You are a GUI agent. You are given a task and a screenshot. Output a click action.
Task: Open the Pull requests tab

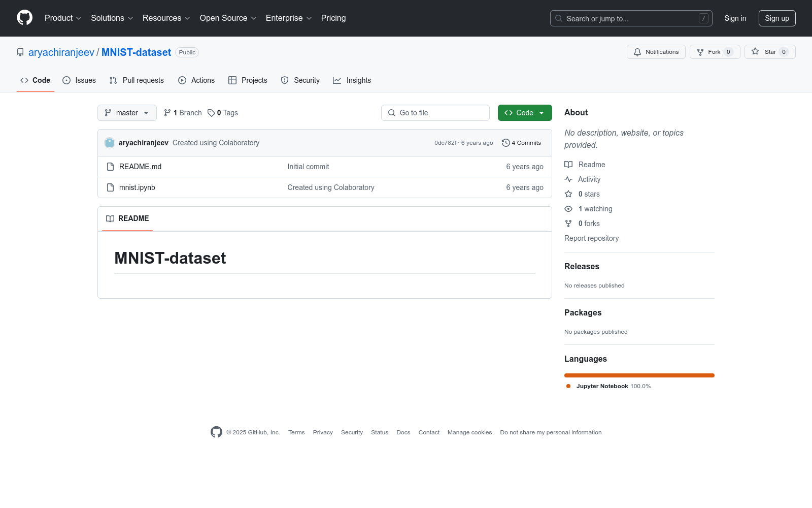point(137,80)
